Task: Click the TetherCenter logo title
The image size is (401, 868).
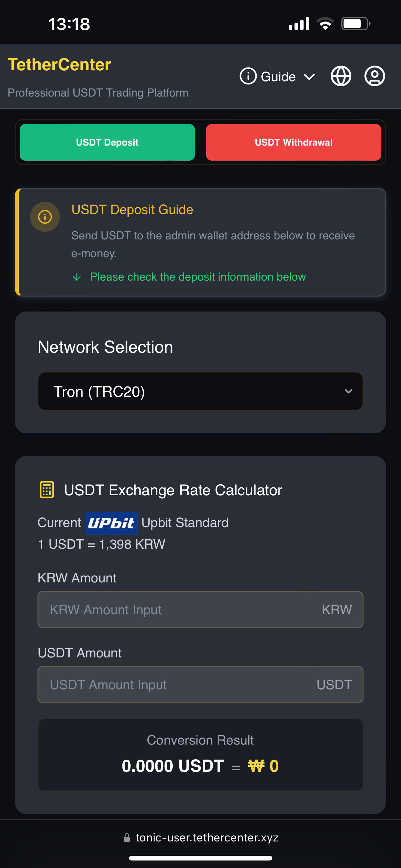Action: pyautogui.click(x=59, y=64)
